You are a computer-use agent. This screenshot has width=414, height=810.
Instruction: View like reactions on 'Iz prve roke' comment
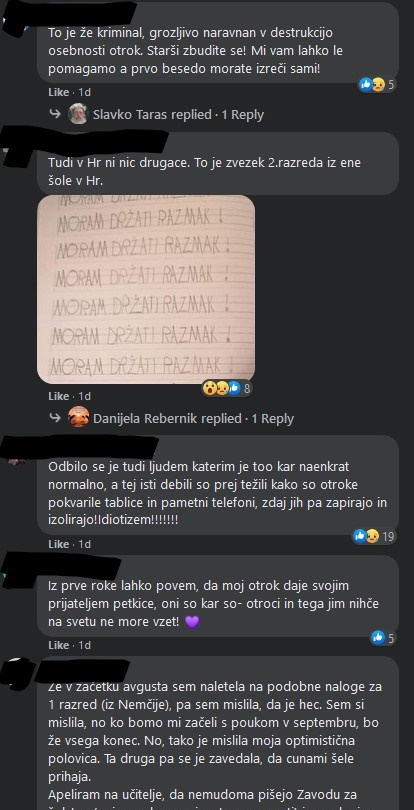(383, 638)
